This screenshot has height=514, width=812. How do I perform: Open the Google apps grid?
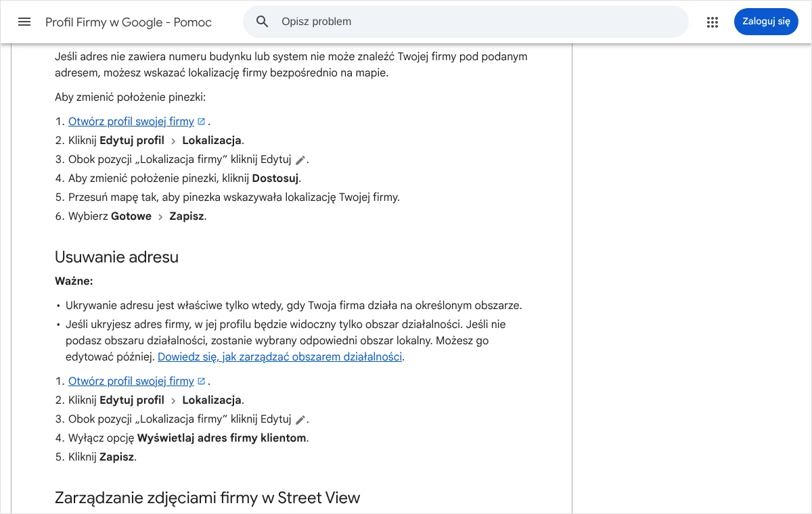click(x=712, y=22)
